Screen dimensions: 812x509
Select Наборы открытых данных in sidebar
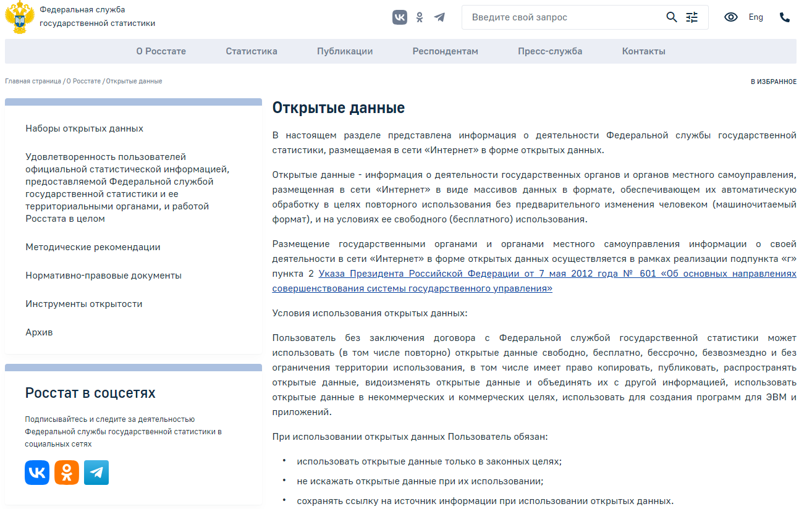pyautogui.click(x=85, y=128)
